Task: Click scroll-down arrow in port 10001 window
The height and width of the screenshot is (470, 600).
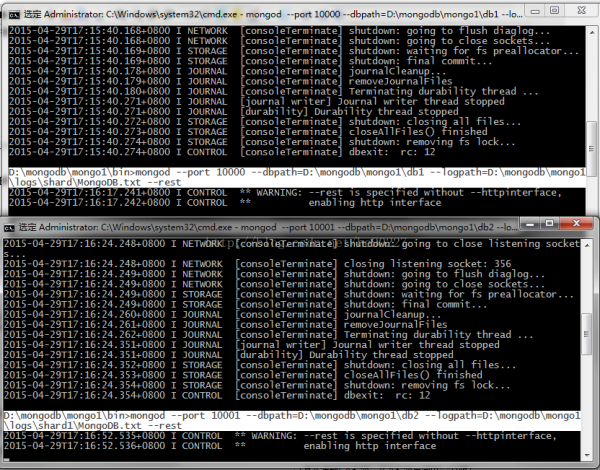Action: [587, 455]
